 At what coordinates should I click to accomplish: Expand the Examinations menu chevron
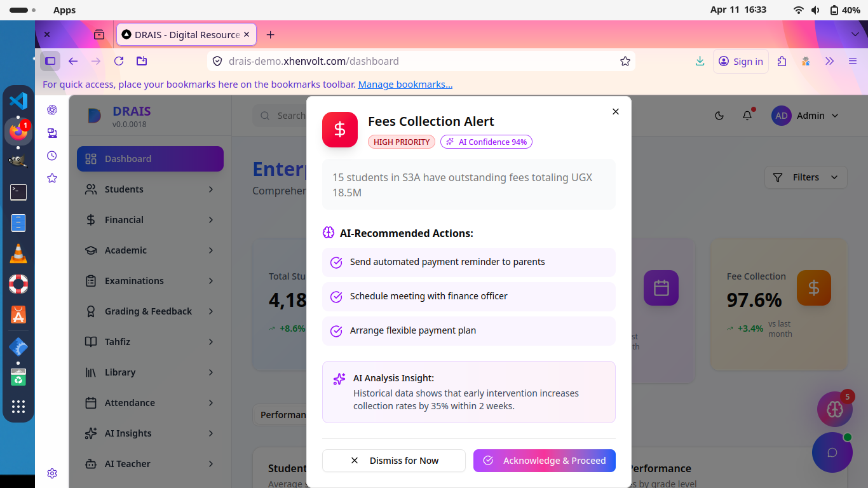[211, 281]
